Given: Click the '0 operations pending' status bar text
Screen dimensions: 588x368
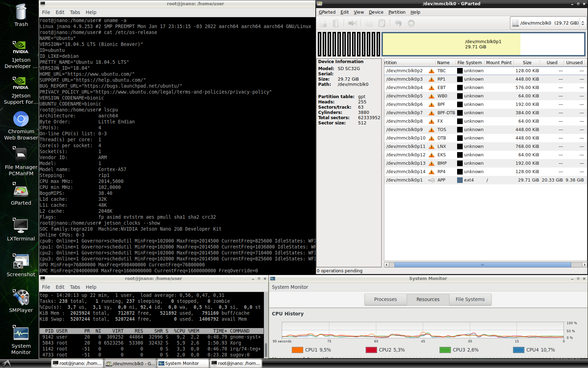Looking at the screenshot, I should [x=340, y=271].
